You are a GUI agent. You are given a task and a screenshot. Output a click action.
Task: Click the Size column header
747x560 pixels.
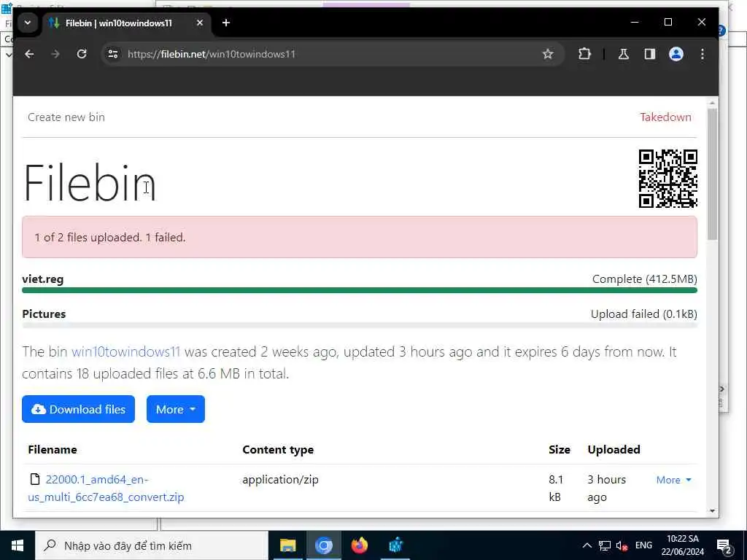click(x=560, y=449)
